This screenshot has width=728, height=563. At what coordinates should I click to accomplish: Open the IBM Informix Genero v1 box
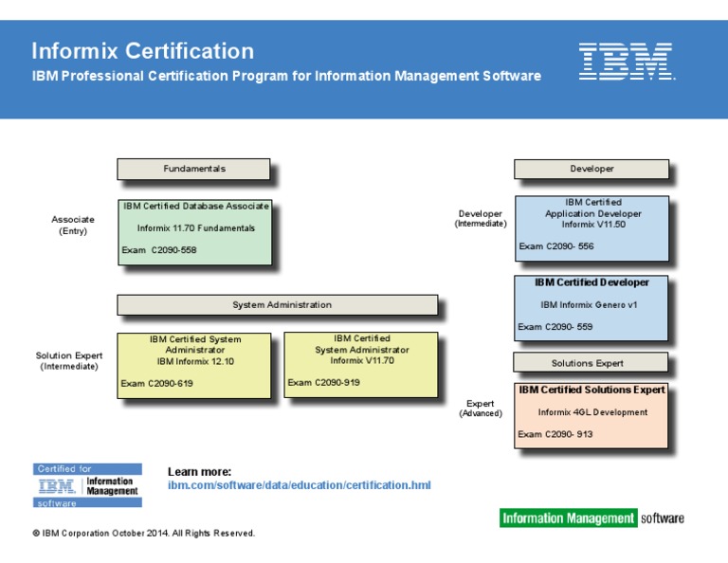coord(591,308)
